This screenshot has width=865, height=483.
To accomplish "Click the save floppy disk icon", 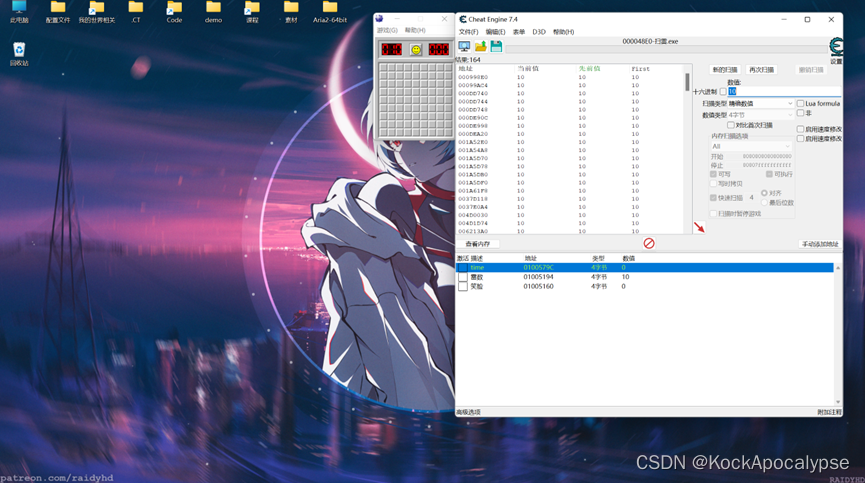I will (496, 47).
